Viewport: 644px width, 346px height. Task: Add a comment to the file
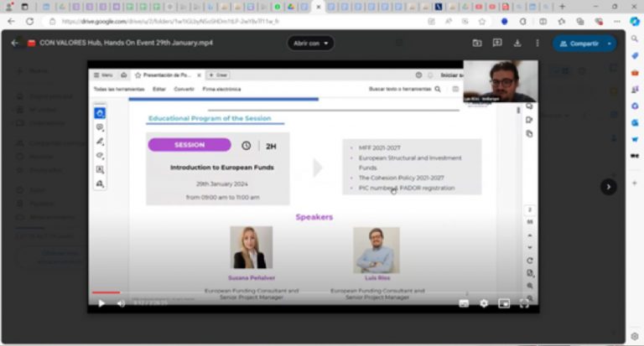pos(497,43)
